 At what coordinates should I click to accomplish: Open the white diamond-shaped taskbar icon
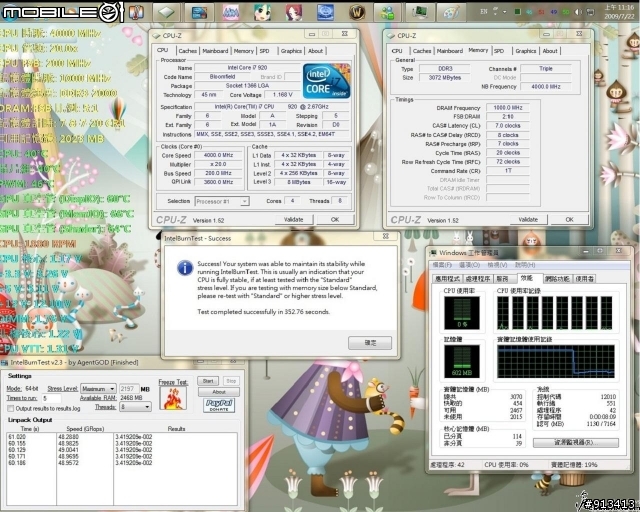pyautogui.click(x=167, y=13)
